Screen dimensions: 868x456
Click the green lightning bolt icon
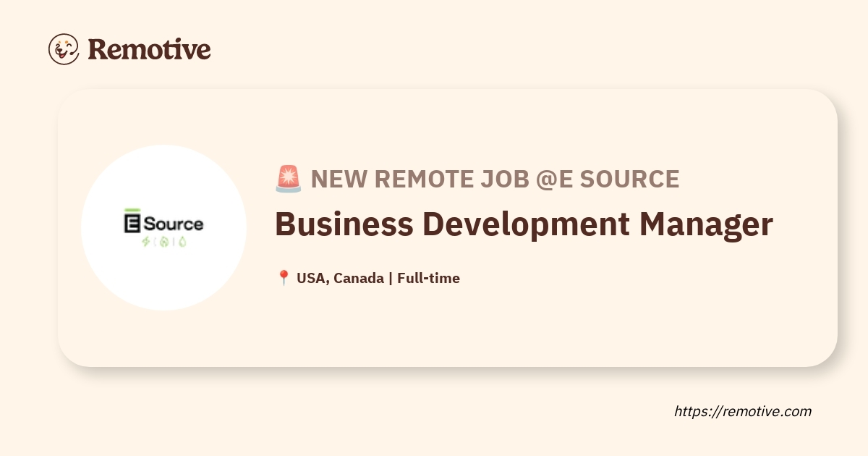145,242
